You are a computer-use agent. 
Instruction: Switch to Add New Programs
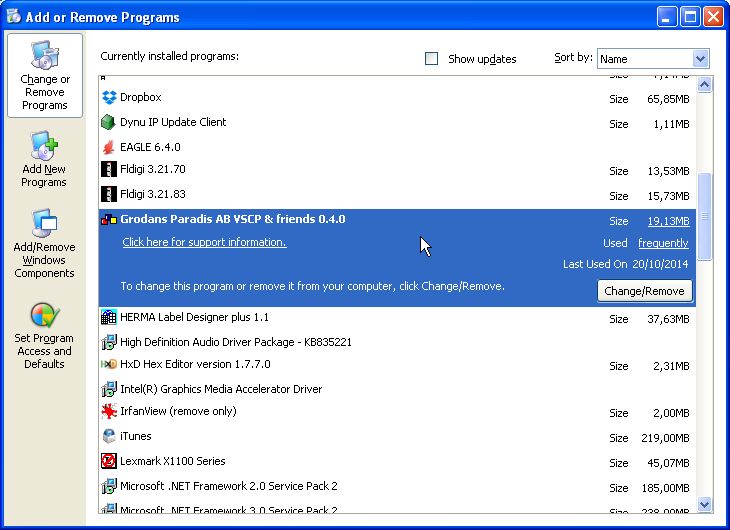(x=44, y=160)
